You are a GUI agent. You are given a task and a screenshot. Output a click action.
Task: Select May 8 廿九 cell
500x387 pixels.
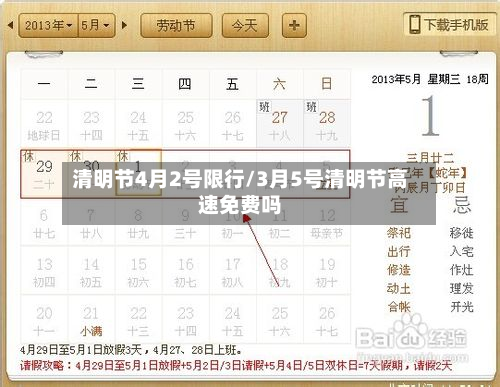[x=139, y=223]
